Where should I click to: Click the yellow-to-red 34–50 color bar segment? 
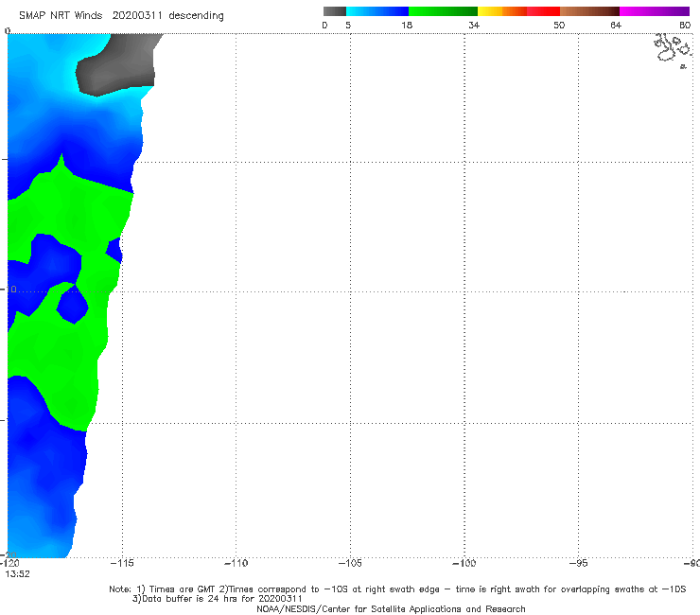tap(518, 11)
